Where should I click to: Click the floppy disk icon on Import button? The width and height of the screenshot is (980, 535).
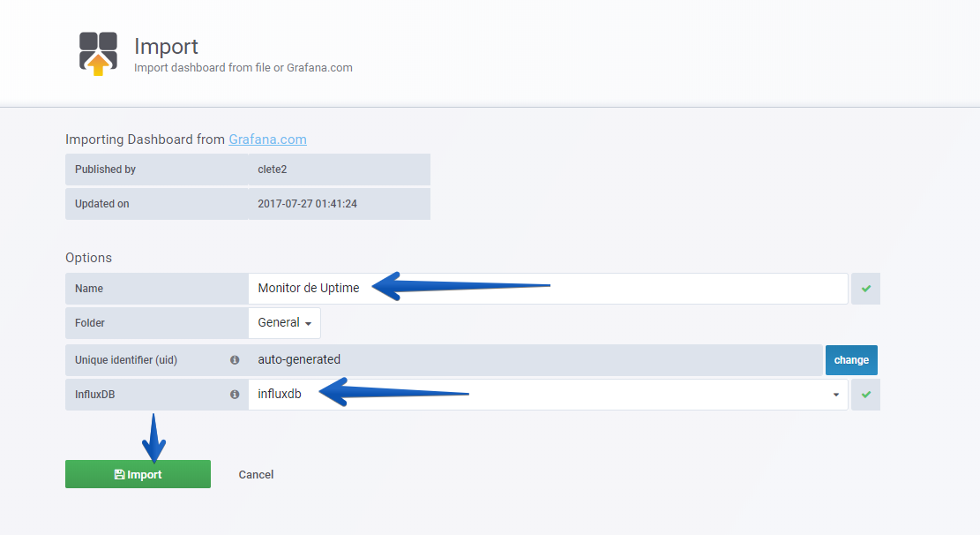[x=119, y=474]
